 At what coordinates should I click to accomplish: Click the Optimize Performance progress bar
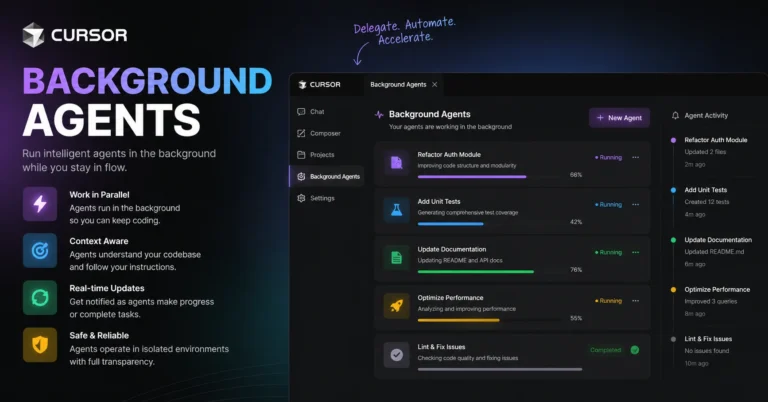point(490,320)
